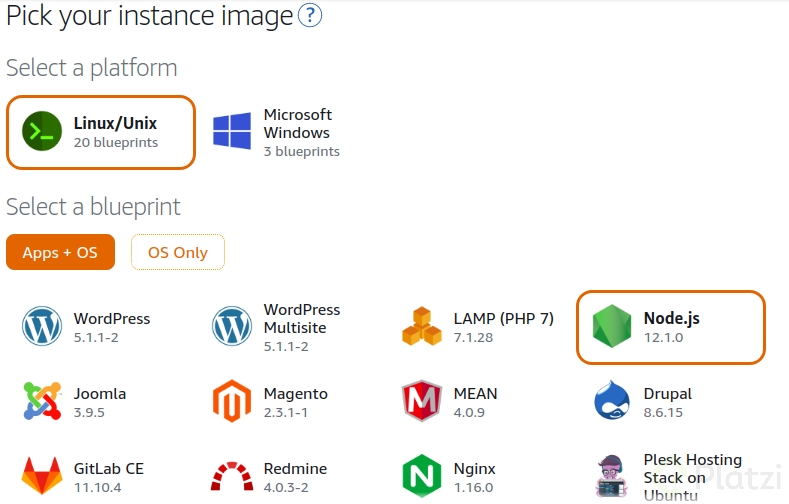
Task: Choose the Microsoft Windows platform label
Action: 298,124
